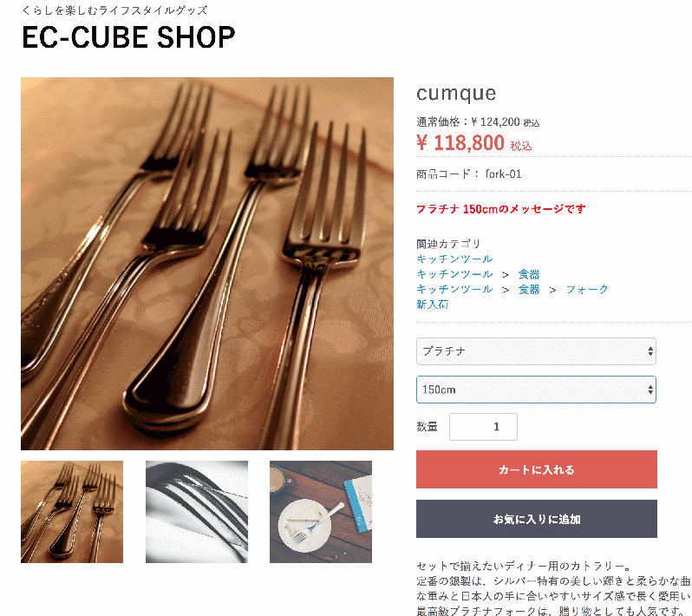
Task: Click the お気に入りに追加 button
Action: click(x=536, y=519)
